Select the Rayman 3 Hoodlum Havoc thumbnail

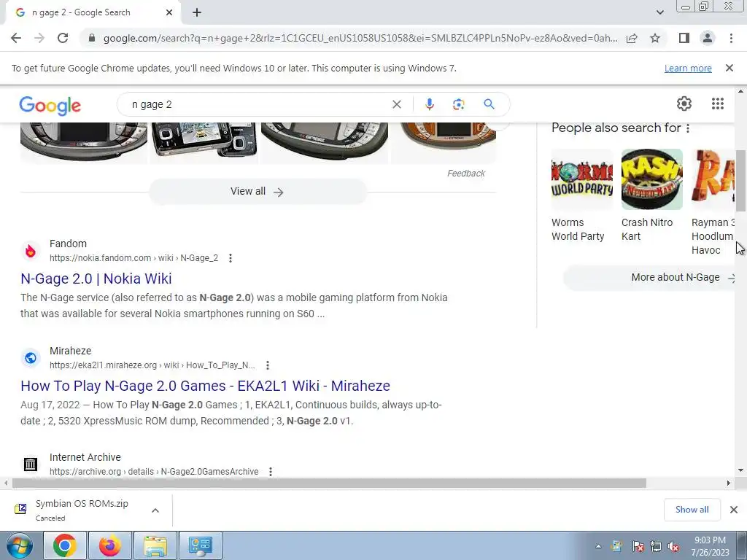pyautogui.click(x=713, y=179)
